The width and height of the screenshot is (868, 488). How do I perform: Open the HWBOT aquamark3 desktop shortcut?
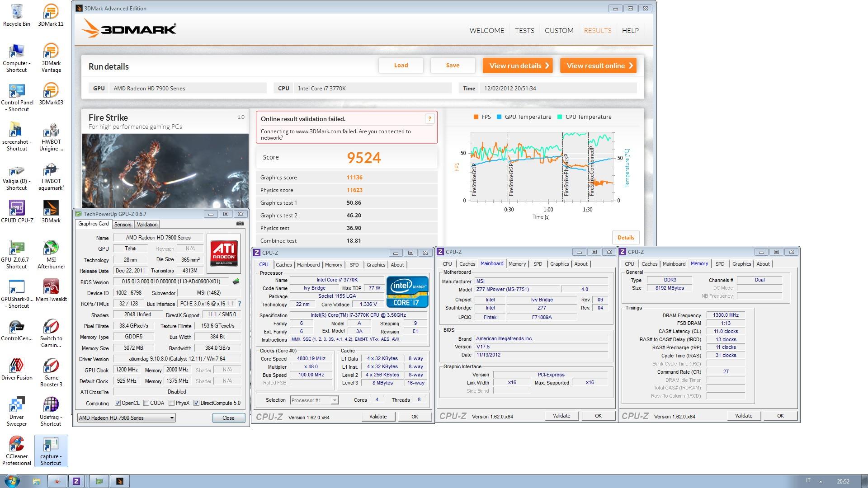[x=51, y=176]
